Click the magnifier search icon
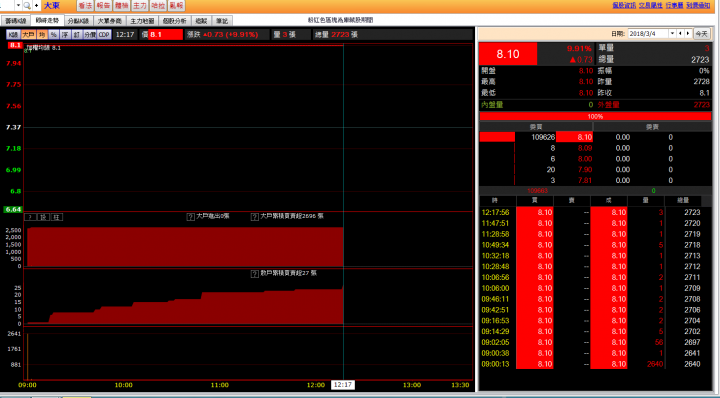Image resolution: width=720 pixels, height=398 pixels. tap(27, 6)
